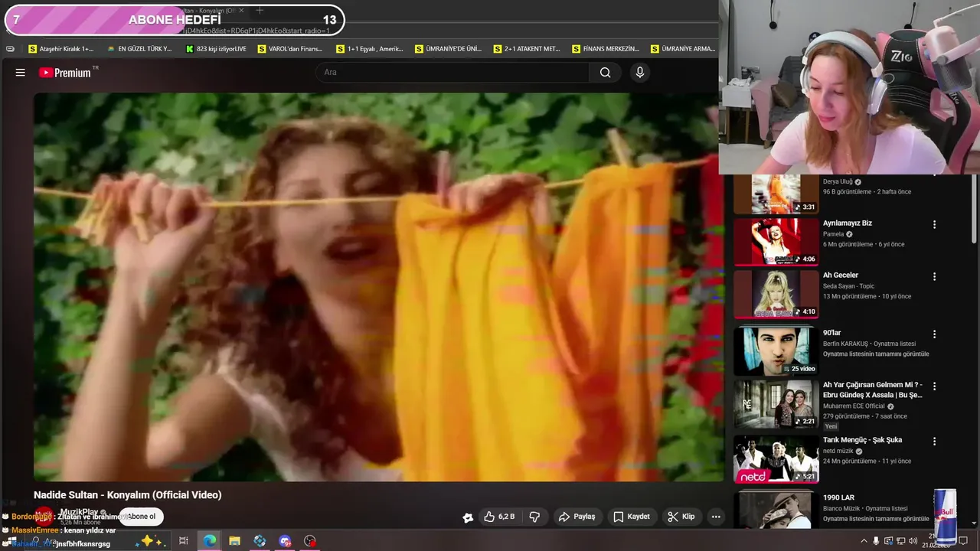Open the blue diamond app taskbar icon
Image resolution: width=980 pixels, height=551 pixels.
pyautogui.click(x=260, y=541)
